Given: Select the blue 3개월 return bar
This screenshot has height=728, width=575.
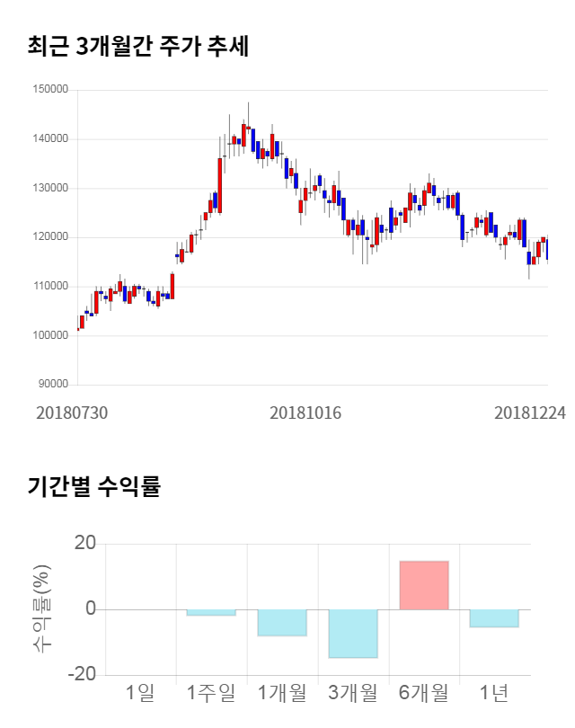Looking at the screenshot, I should coord(352,634).
